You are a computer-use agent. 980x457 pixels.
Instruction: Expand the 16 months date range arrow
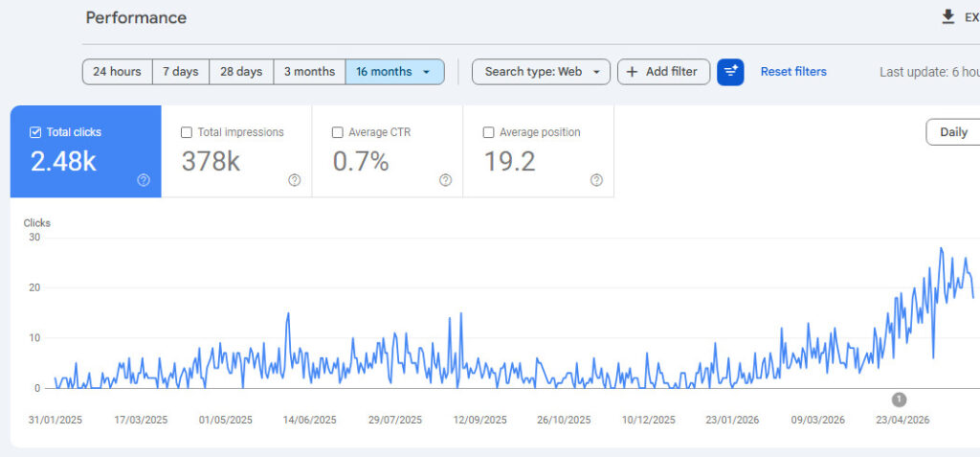(426, 72)
